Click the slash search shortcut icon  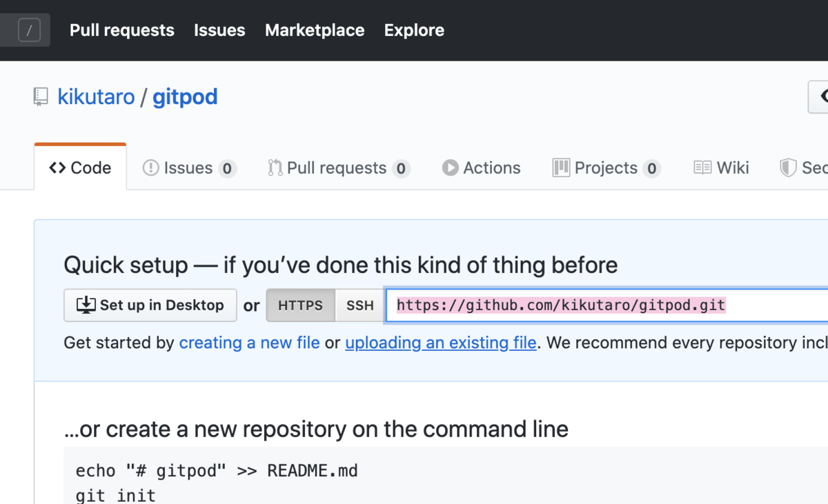29,30
